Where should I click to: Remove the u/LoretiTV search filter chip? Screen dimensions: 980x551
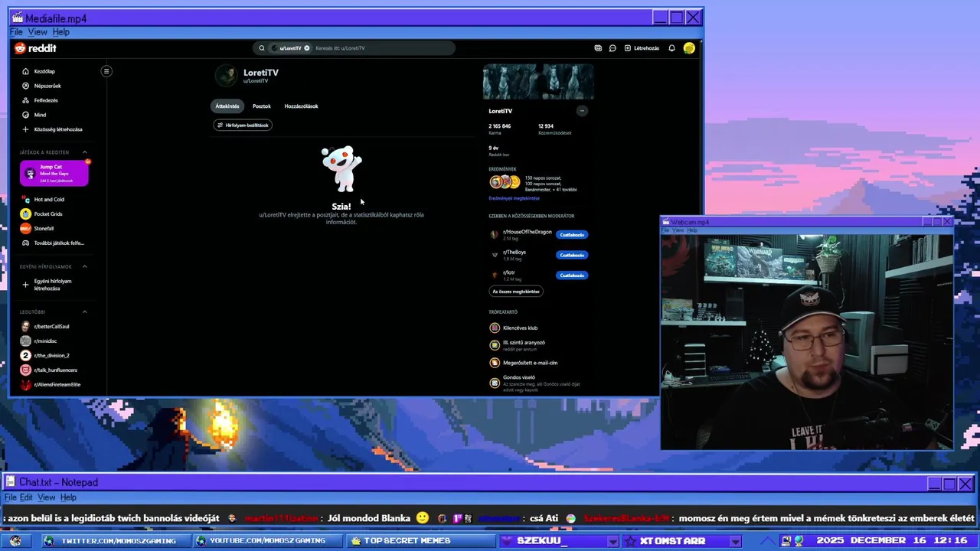click(x=307, y=48)
